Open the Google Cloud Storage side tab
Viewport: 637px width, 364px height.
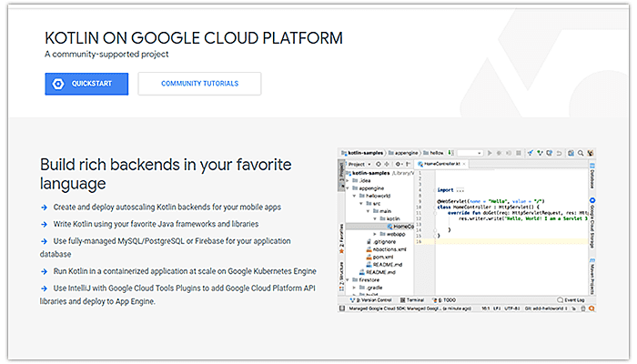click(x=592, y=224)
